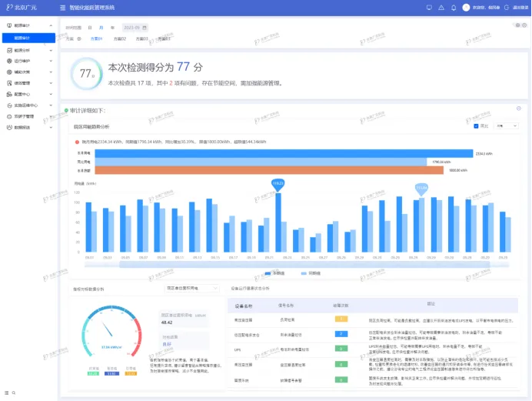The width and height of the screenshot is (532, 401).
Task: Switch to the 方案02 tab
Action: pos(119,38)
